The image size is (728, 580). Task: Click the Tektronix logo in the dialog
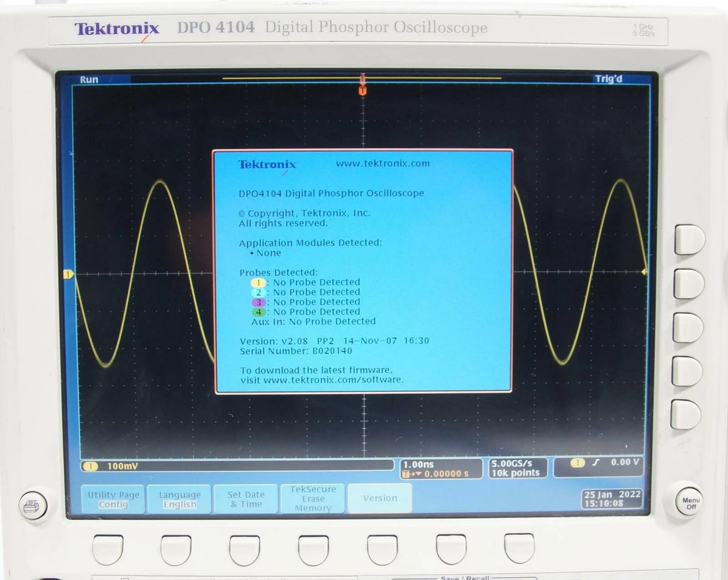pyautogui.click(x=267, y=165)
